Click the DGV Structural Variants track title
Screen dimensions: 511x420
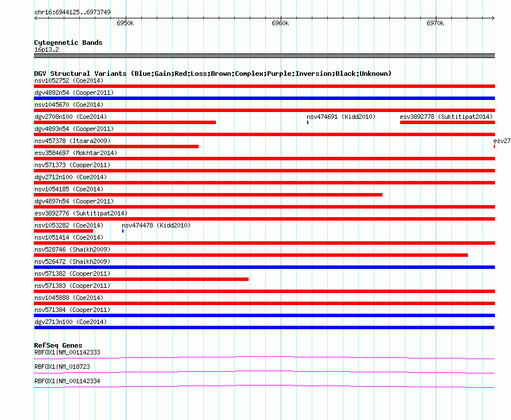[x=213, y=74]
